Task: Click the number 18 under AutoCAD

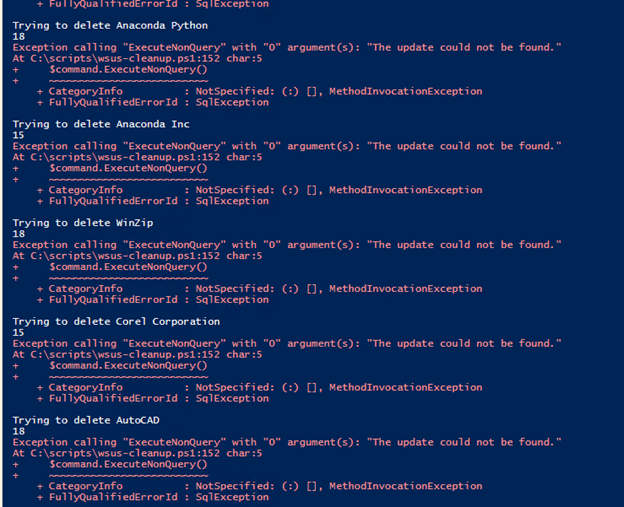Action: (19, 431)
